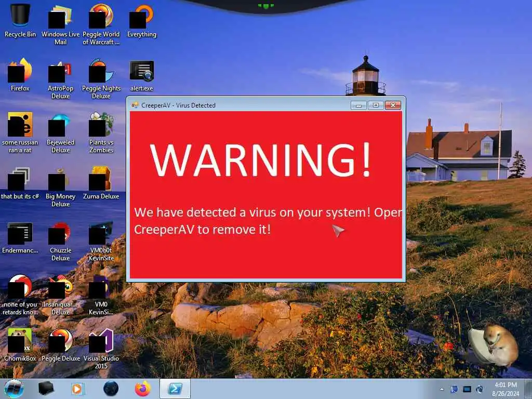
Task: Open Windows Live Mail shortcut
Action: click(x=60, y=24)
